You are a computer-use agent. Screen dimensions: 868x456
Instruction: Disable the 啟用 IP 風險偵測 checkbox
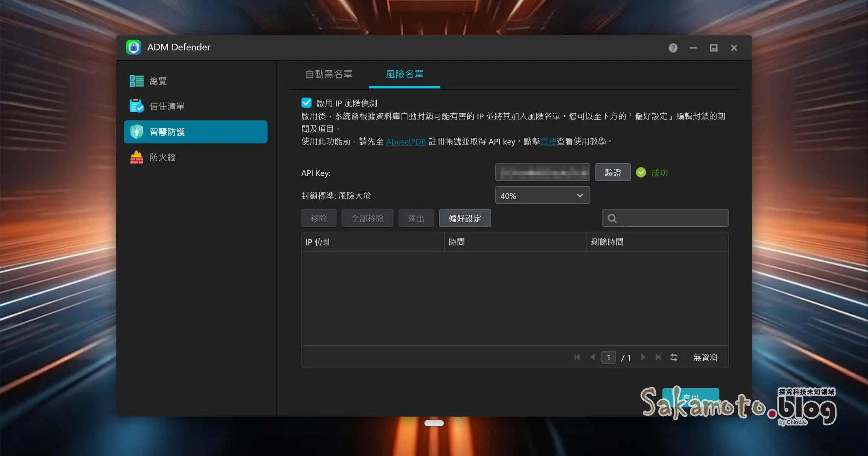(307, 103)
